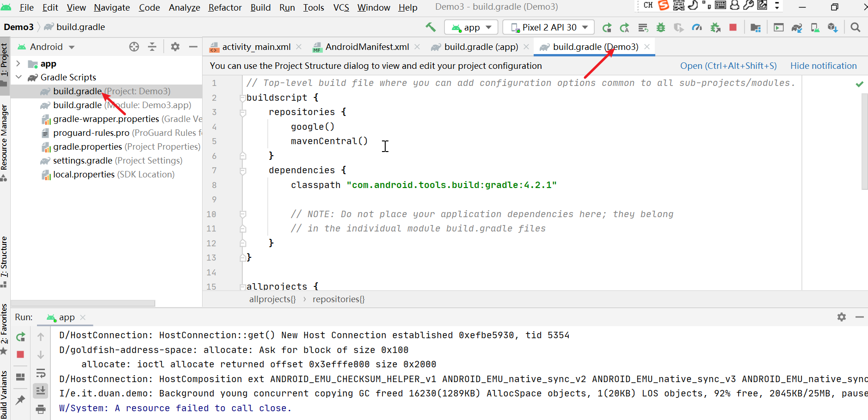This screenshot has height=420, width=868.
Task: Open the Profile app gauge icon
Action: 697,28
